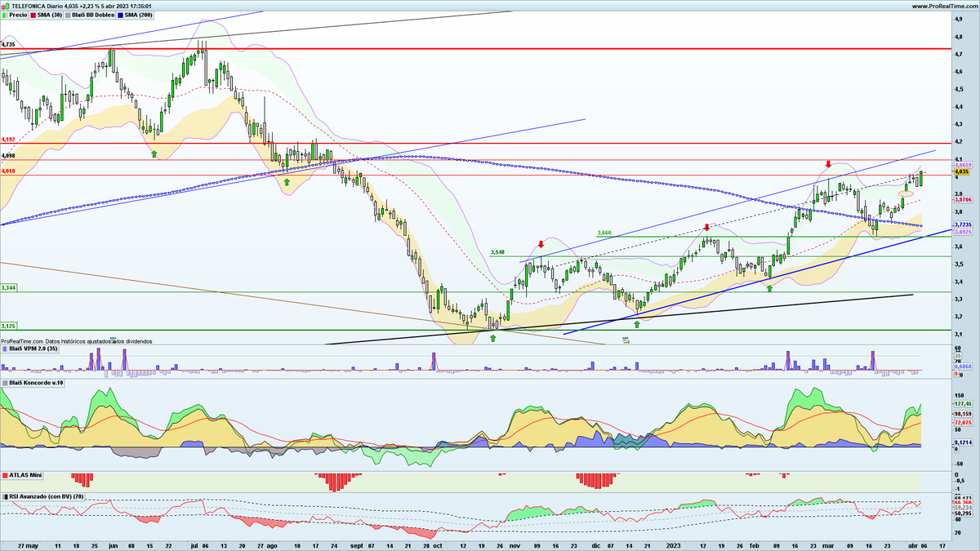Click the candlestick icon beside TELEFONICA title
The image size is (980, 551).
coord(5,6)
